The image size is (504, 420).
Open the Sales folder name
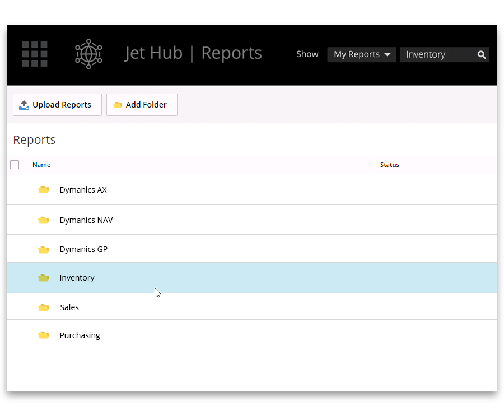click(69, 307)
